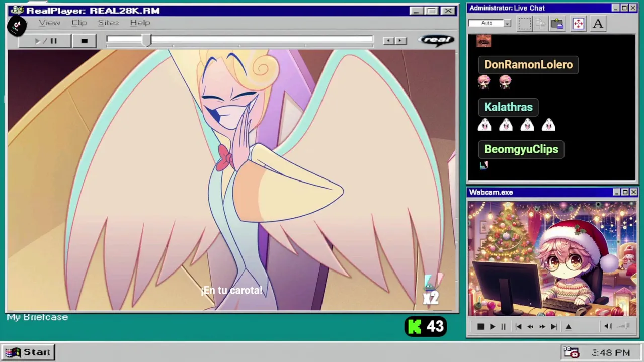Click the volume slider in Webcam.exe
The width and height of the screenshot is (644, 362).
point(624,326)
